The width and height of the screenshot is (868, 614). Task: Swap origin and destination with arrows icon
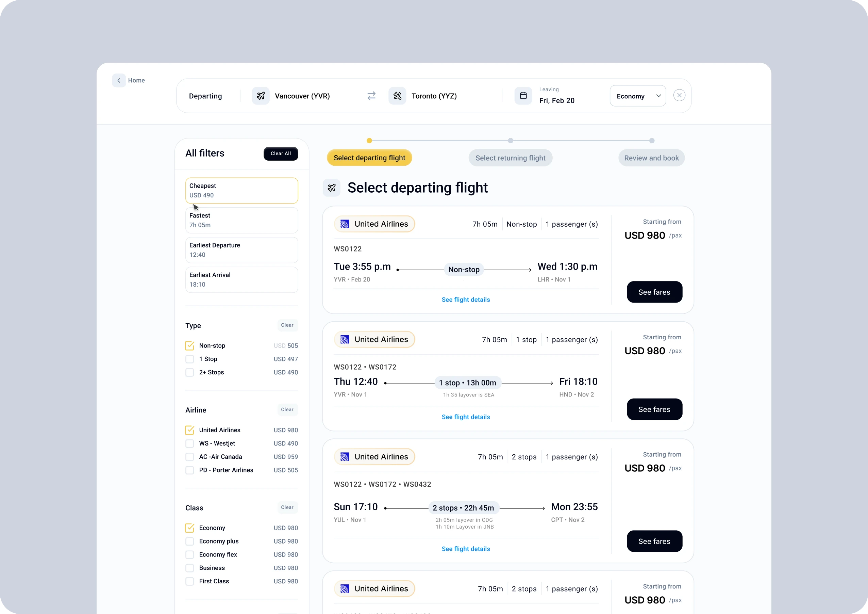click(x=372, y=96)
